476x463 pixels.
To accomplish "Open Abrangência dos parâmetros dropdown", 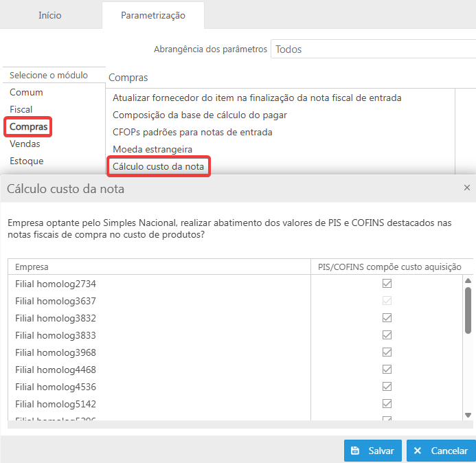I will [x=373, y=49].
